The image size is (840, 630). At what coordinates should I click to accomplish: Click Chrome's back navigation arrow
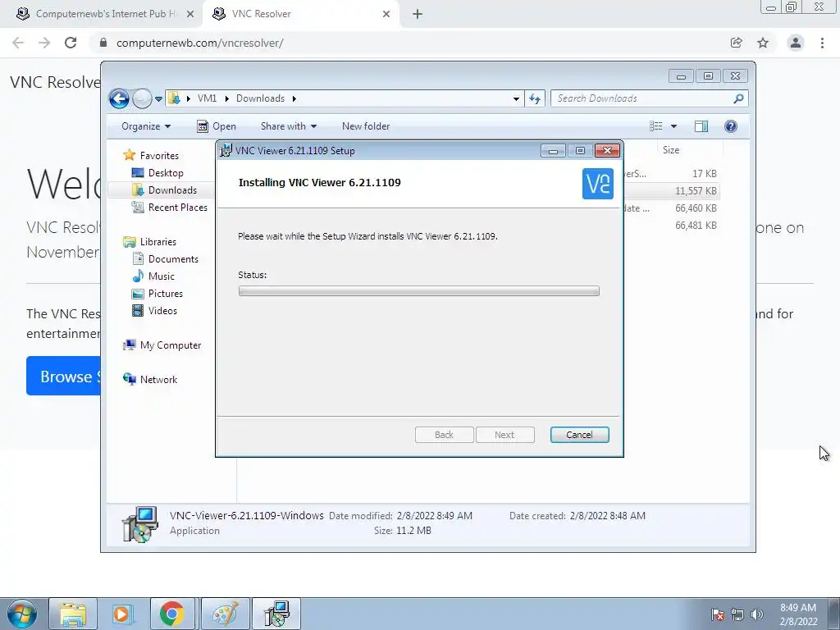coord(18,43)
